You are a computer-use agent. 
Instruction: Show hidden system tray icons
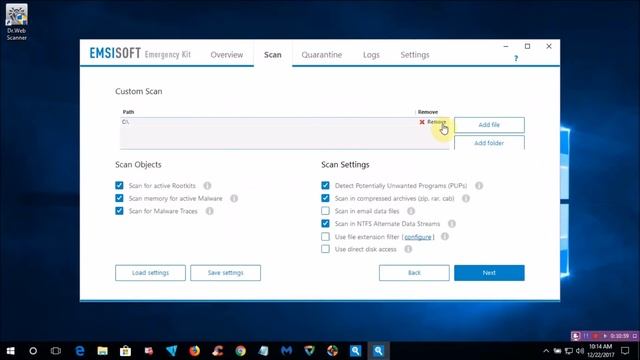tap(546, 351)
